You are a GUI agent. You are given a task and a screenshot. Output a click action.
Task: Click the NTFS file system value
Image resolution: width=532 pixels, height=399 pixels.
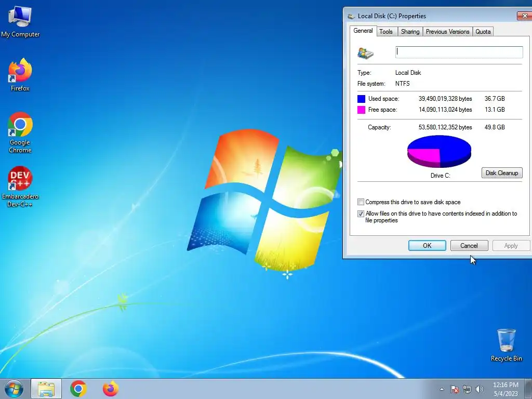click(x=403, y=84)
